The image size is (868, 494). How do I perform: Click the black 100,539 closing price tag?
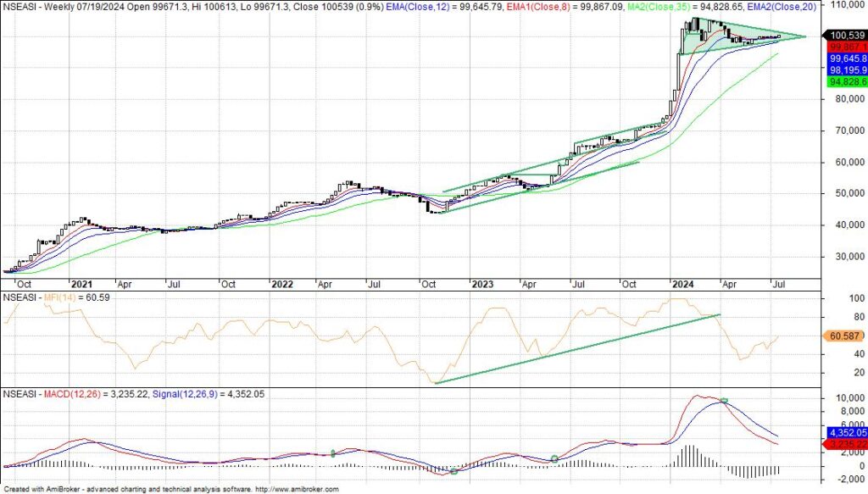pos(847,35)
